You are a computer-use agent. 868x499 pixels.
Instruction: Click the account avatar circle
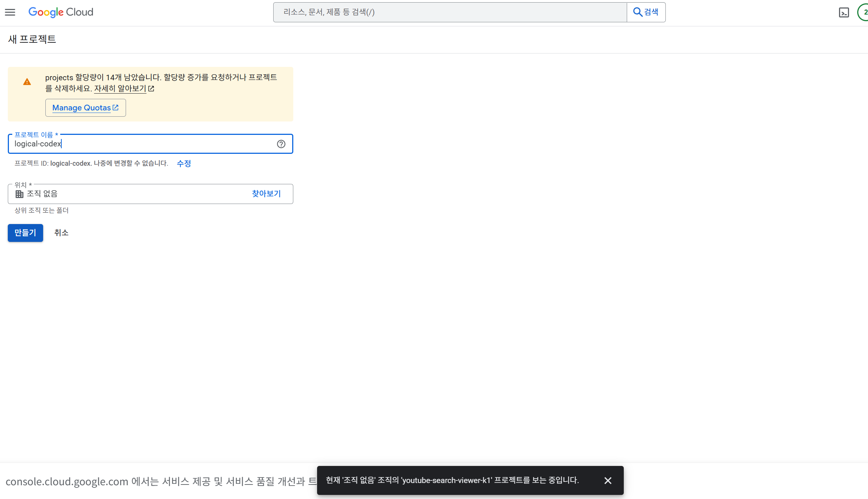863,12
